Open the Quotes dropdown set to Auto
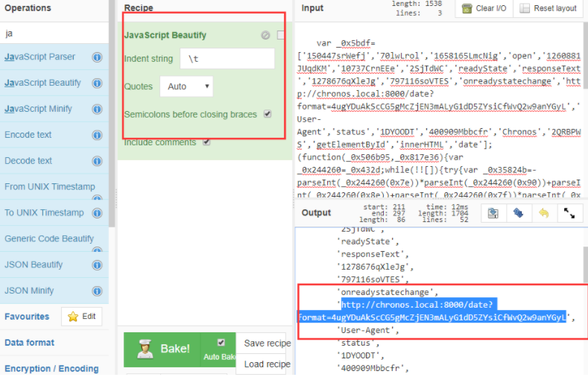The image size is (588, 380). [186, 86]
